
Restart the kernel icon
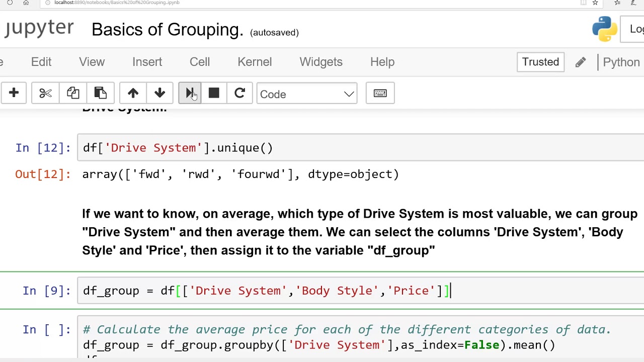tap(239, 93)
